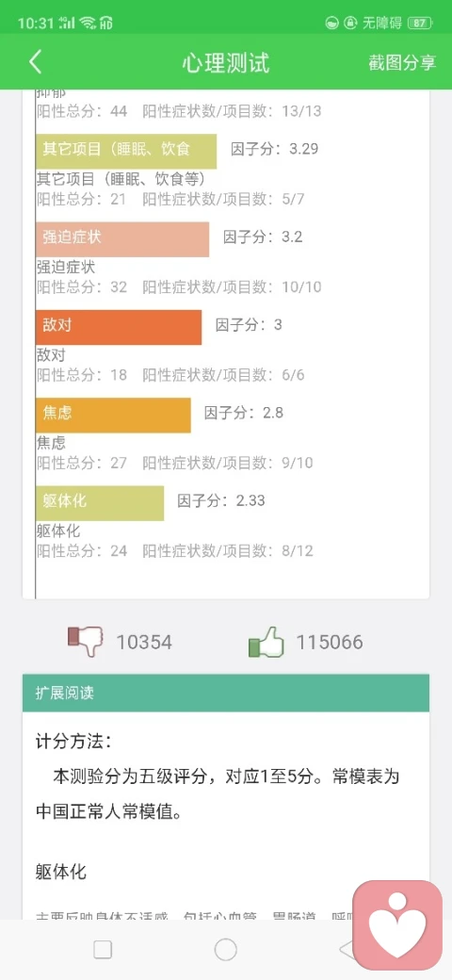452x980 pixels.
Task: Tap 截图分享 share screenshot button
Action: [x=402, y=63]
